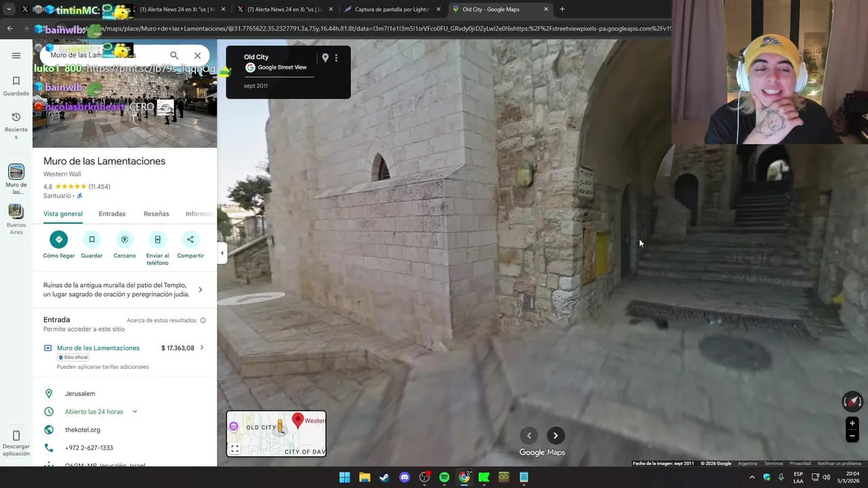The image size is (868, 488).
Task: Open Spotify from the taskbar
Action: [444, 477]
